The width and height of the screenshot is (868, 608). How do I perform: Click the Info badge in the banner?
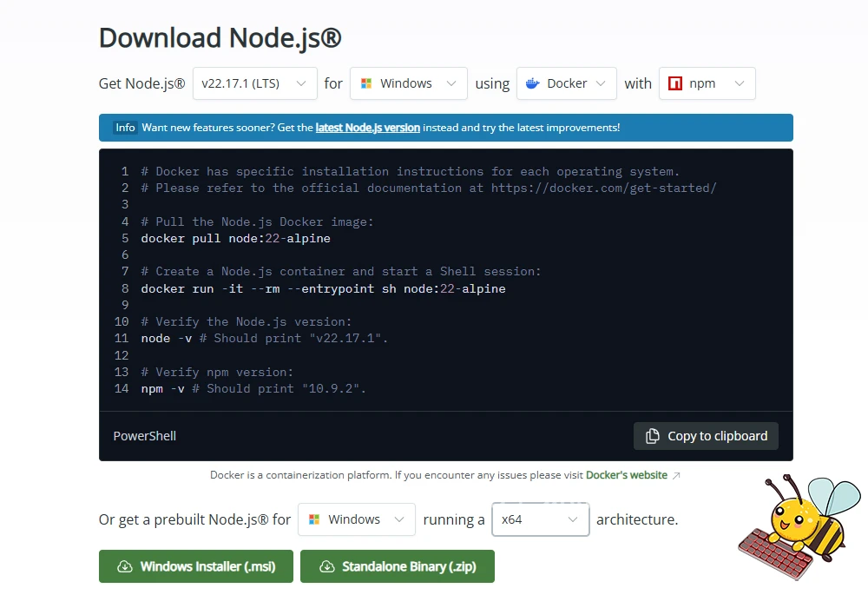coord(125,128)
